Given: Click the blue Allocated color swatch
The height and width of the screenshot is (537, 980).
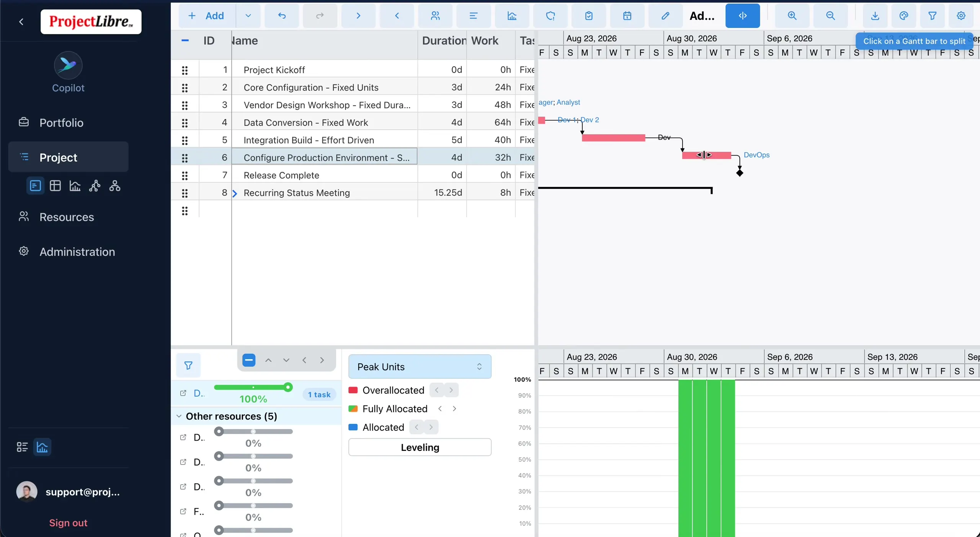Looking at the screenshot, I should [353, 427].
